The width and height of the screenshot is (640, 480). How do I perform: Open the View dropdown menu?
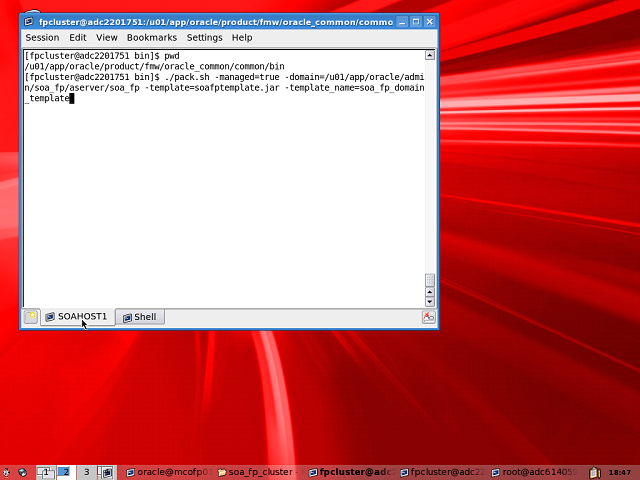point(106,37)
